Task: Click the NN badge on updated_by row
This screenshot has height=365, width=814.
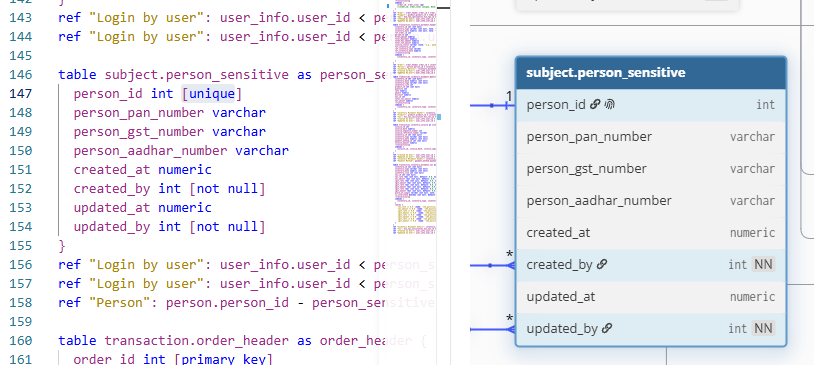Action: tap(763, 329)
